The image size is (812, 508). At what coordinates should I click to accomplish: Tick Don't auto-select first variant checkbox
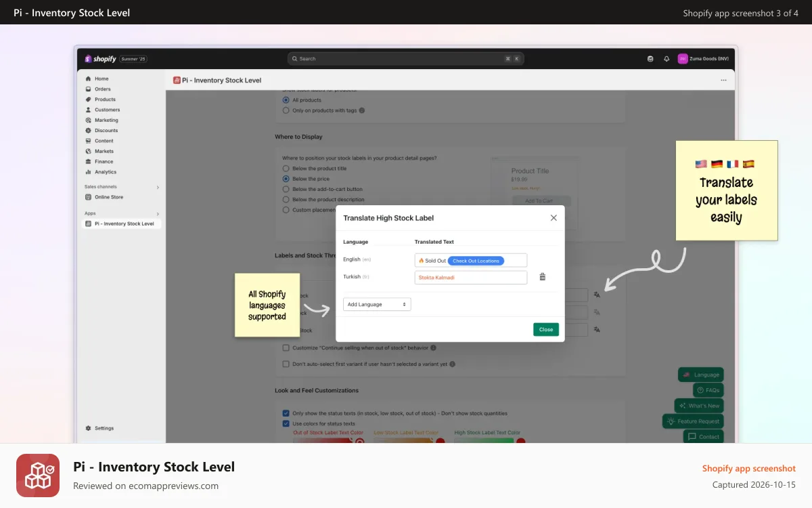tap(286, 364)
